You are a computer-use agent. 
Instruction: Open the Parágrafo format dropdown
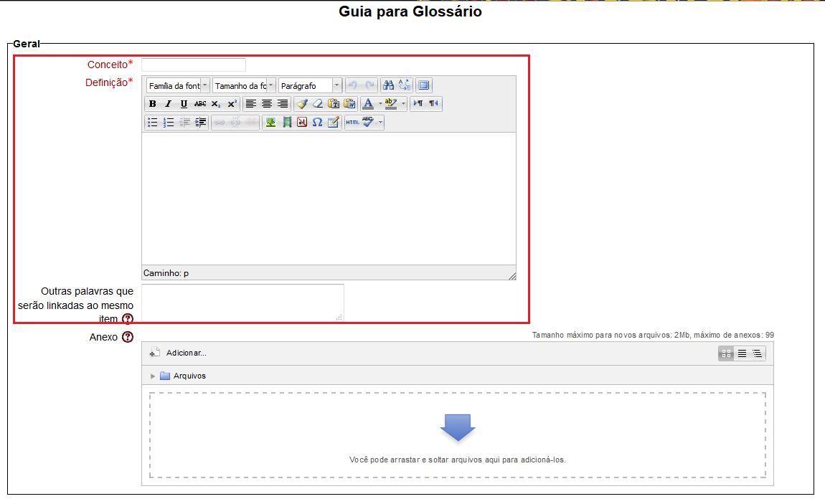310,85
